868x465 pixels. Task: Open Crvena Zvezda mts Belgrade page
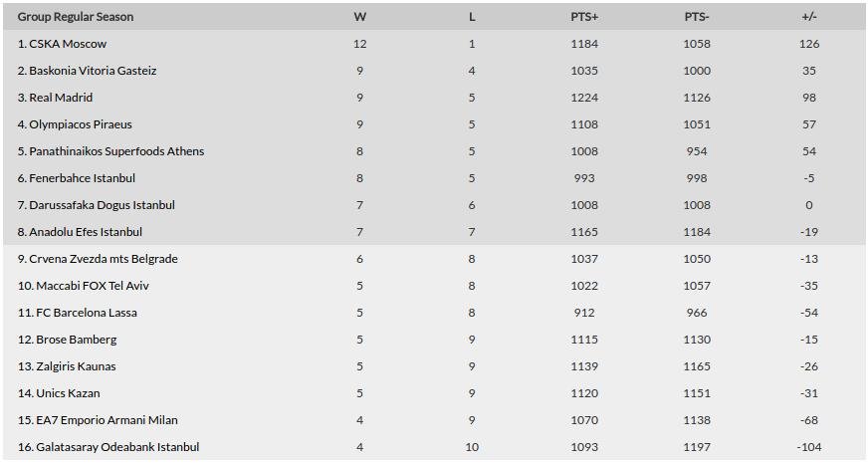104,259
